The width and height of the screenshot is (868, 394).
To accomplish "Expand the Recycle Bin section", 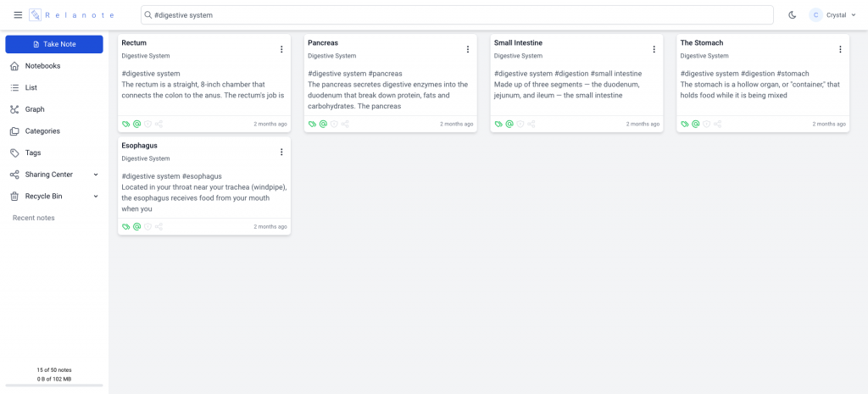I will (54, 196).
